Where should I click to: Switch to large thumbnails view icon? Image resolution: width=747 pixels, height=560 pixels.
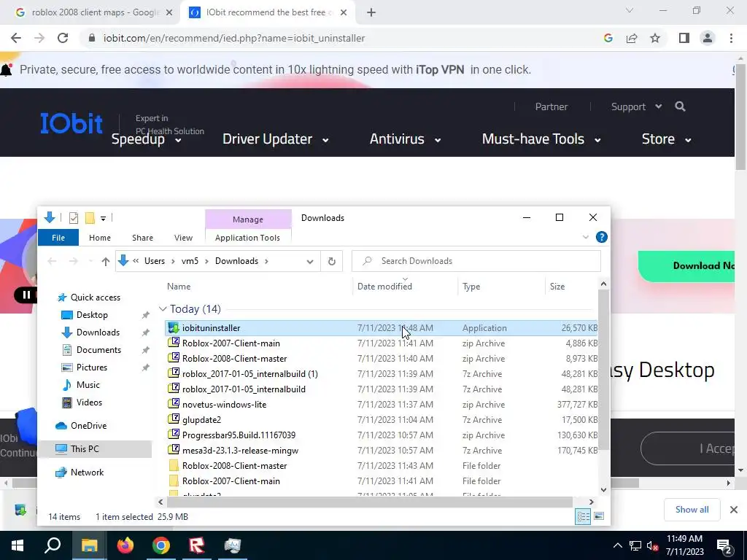pyautogui.click(x=600, y=517)
